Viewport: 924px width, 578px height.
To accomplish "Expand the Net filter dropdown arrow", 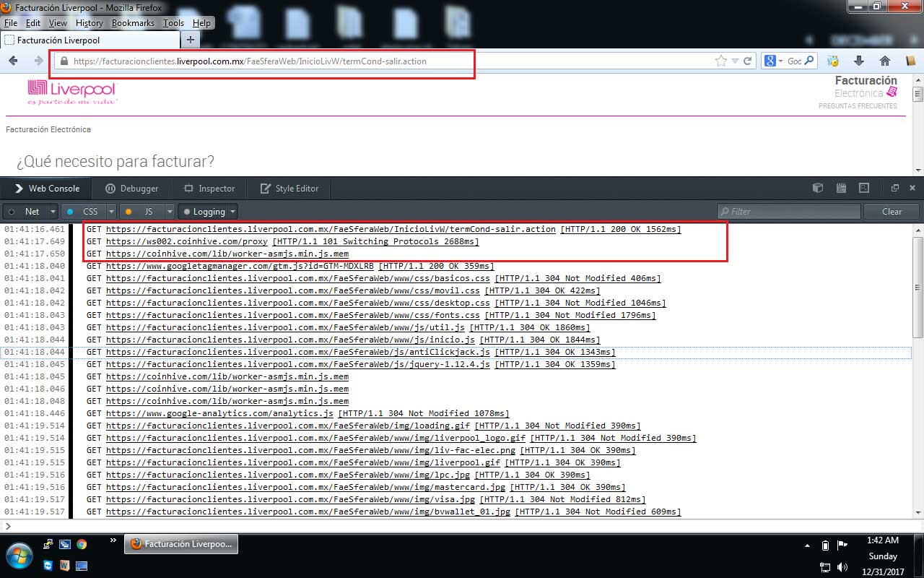I will tap(53, 212).
